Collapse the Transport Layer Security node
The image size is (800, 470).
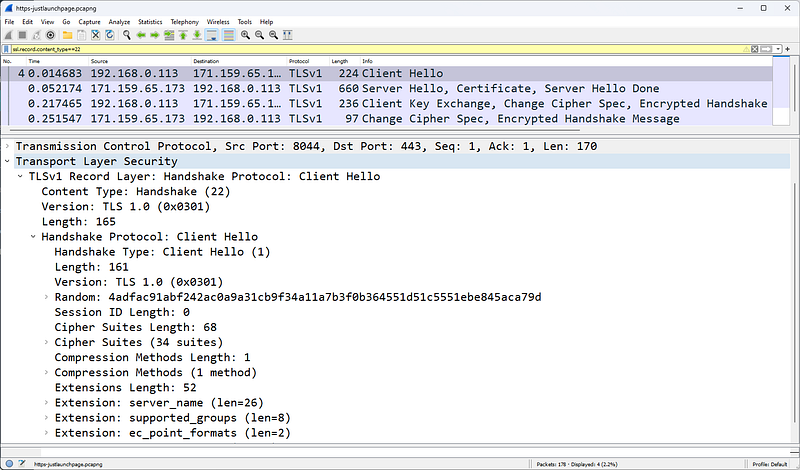point(7,161)
